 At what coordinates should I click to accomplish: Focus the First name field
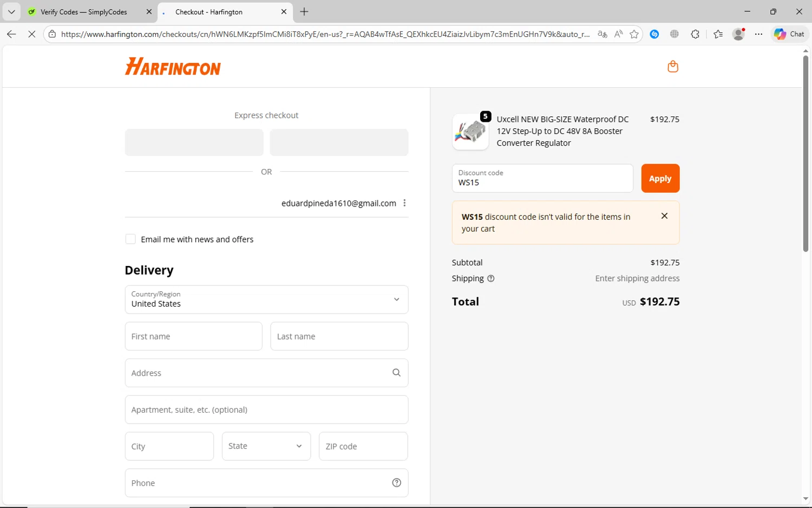(194, 336)
